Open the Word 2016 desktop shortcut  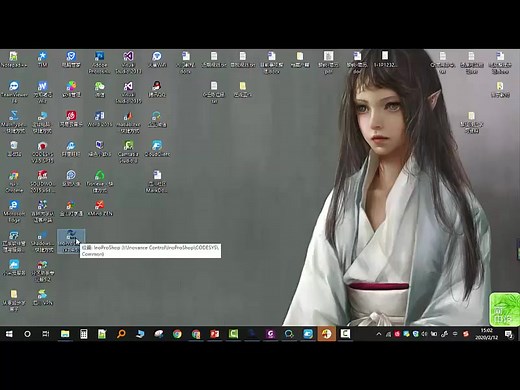point(99,119)
